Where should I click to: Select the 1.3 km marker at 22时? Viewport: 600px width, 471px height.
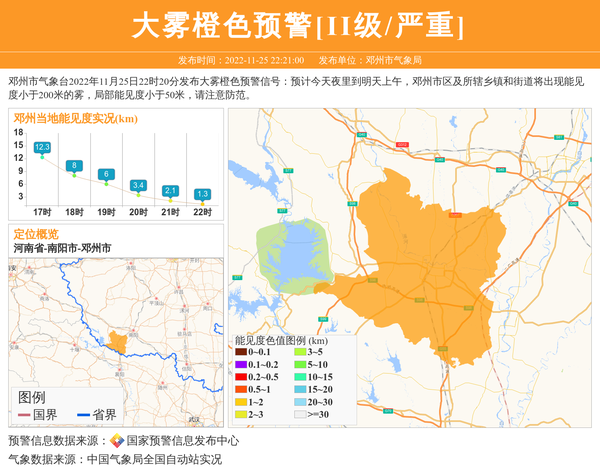(202, 193)
